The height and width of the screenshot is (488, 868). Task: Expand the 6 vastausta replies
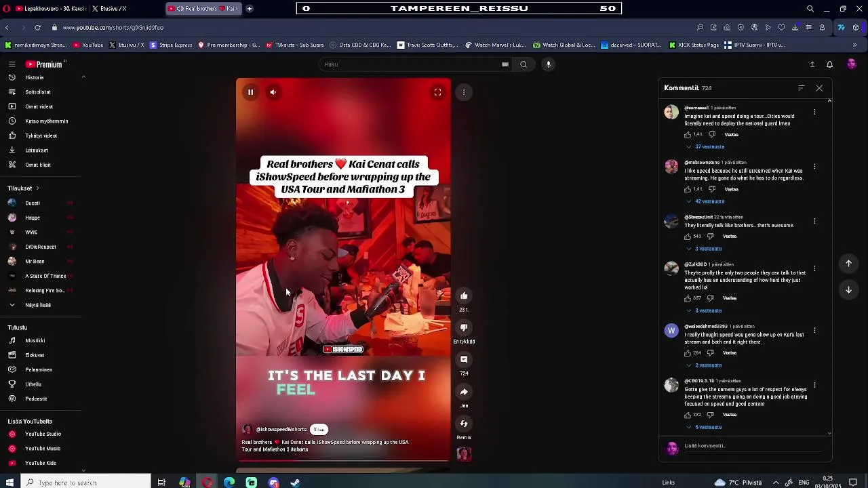704,428
